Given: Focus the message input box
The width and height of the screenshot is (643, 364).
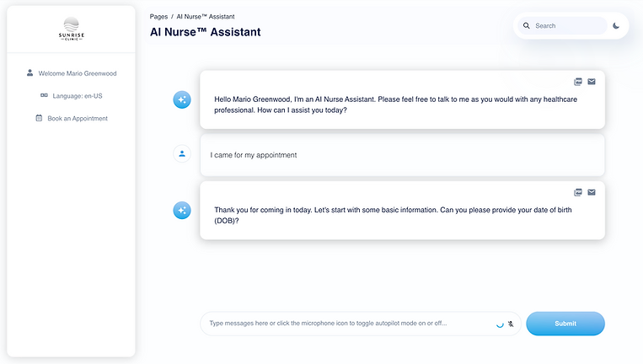Looking at the screenshot, I should [351, 324].
